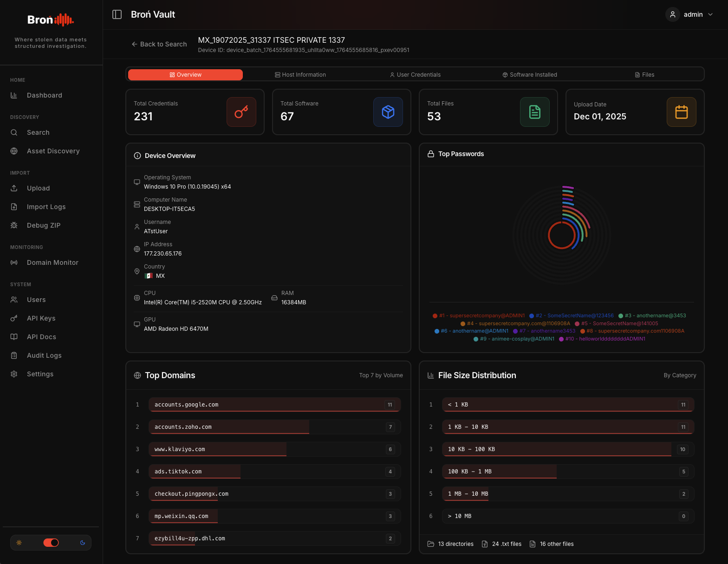This screenshot has height=564, width=728.
Task: Click the Domain Monitor radar icon
Action: coord(14,262)
